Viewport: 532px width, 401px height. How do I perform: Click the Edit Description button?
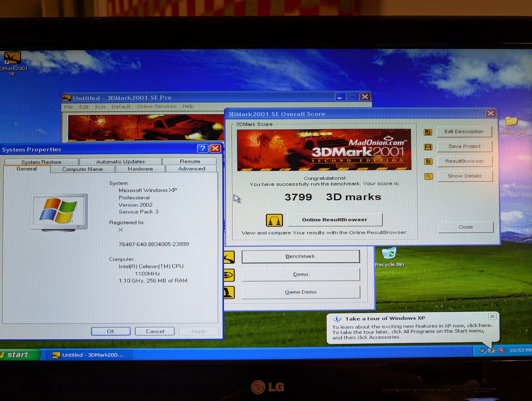[464, 132]
